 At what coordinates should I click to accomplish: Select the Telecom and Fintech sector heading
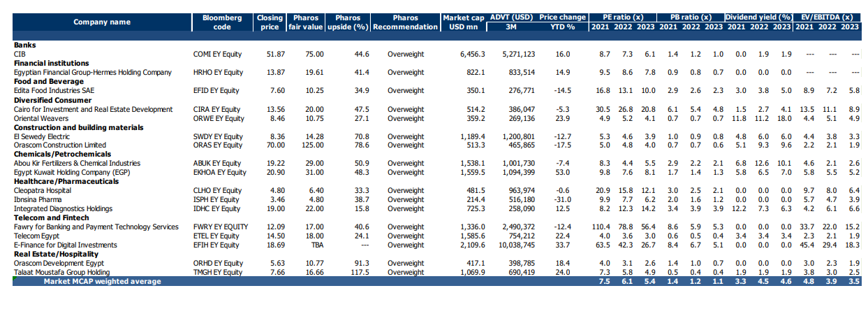coord(45,218)
